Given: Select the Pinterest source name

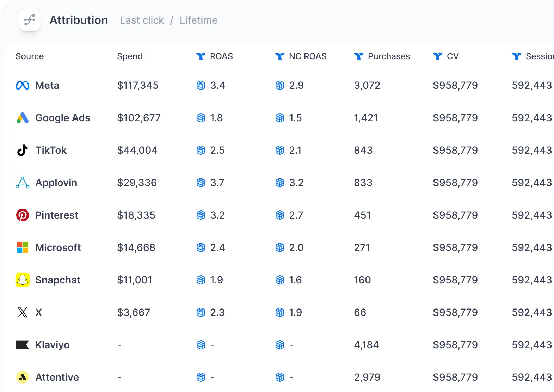Looking at the screenshot, I should (x=57, y=215).
